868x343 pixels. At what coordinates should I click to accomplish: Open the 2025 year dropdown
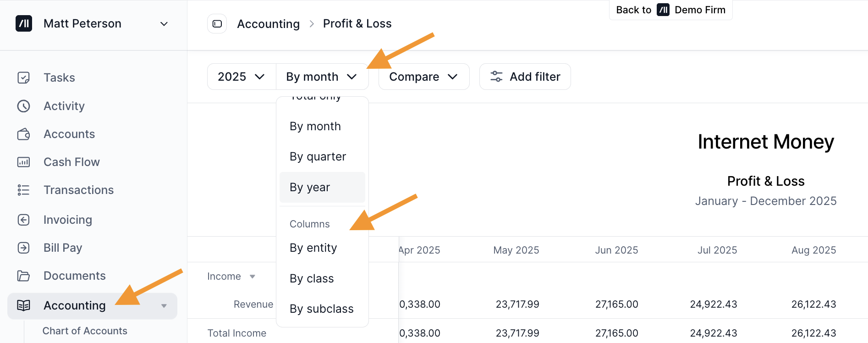click(241, 77)
